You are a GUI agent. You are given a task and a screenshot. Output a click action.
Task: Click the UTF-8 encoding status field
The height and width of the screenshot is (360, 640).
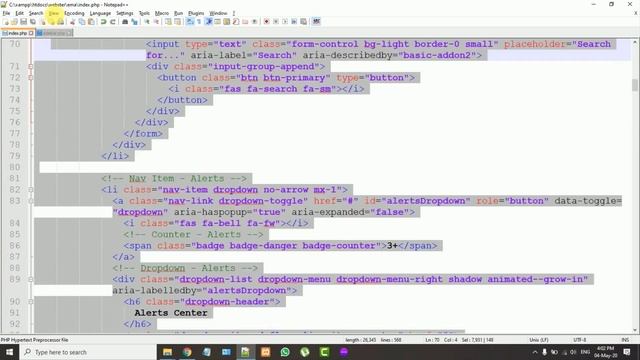point(580,340)
